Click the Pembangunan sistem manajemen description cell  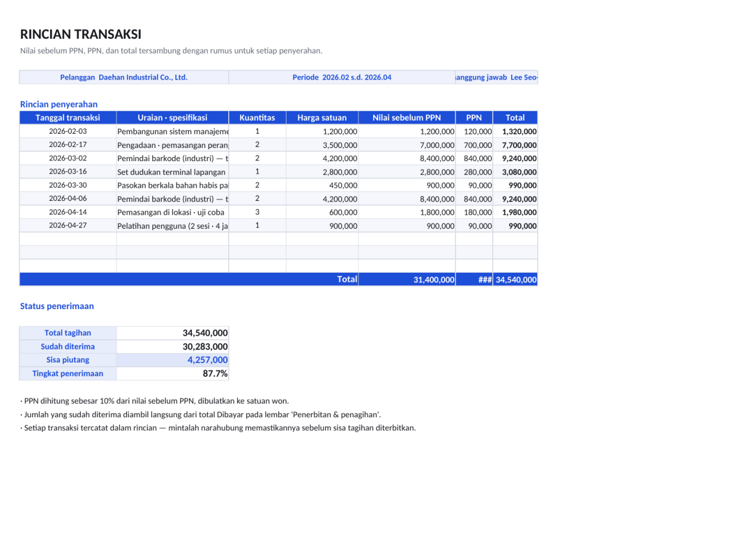pyautogui.click(x=172, y=131)
